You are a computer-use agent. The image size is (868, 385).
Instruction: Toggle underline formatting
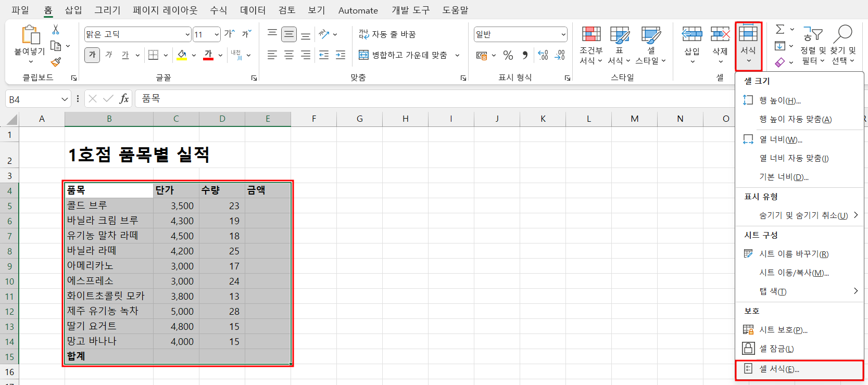click(x=125, y=55)
